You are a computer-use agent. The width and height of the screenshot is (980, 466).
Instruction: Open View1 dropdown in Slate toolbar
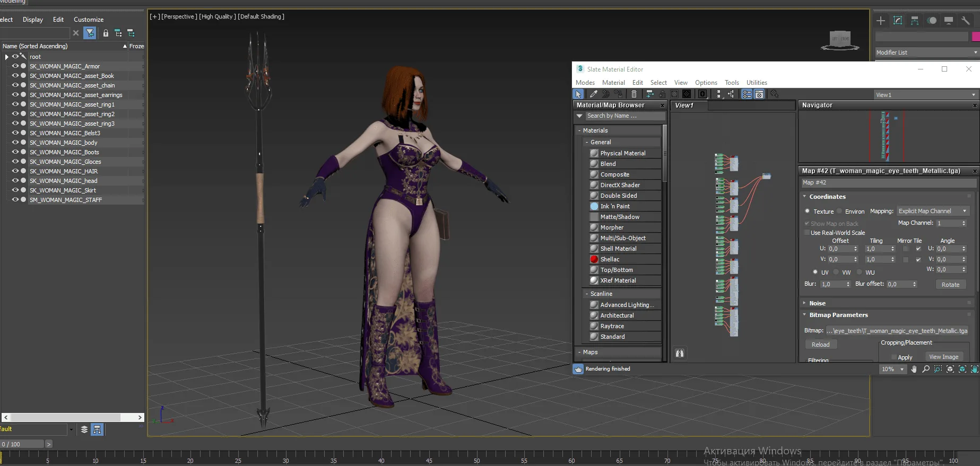(x=926, y=95)
